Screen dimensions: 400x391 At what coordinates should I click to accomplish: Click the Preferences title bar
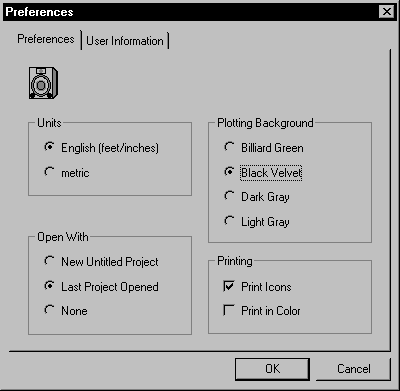click(200, 12)
